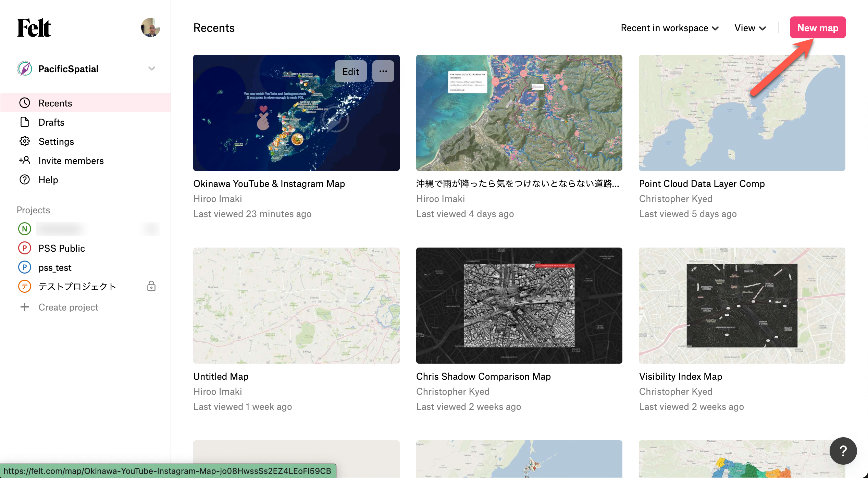Open the PSS Public project
Viewport: 868px width, 478px height.
(x=62, y=248)
